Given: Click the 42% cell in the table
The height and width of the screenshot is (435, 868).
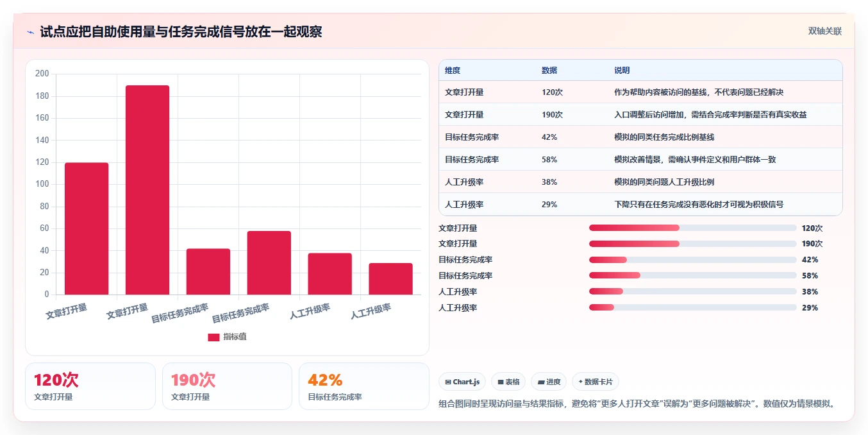Looking at the screenshot, I should 549,137.
